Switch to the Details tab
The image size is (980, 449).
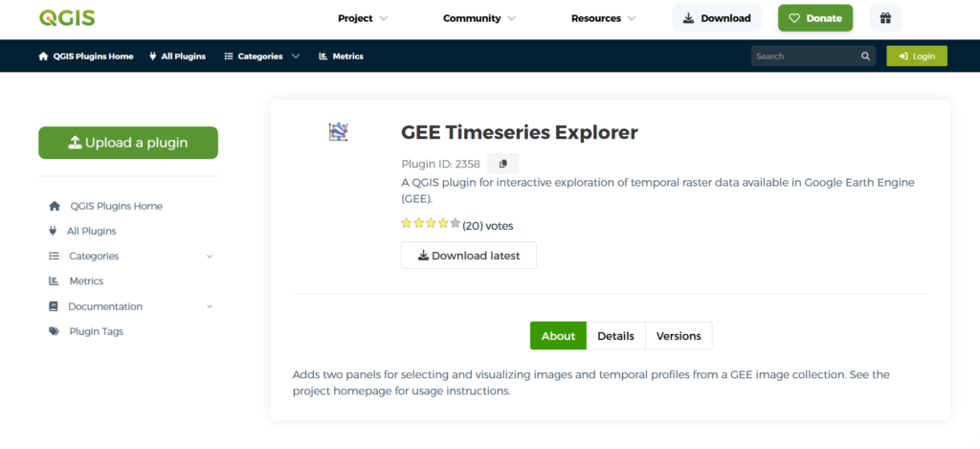(615, 336)
